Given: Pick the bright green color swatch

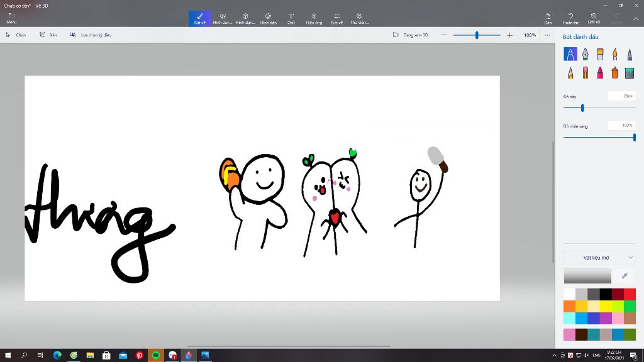Looking at the screenshot, I should point(630,306).
